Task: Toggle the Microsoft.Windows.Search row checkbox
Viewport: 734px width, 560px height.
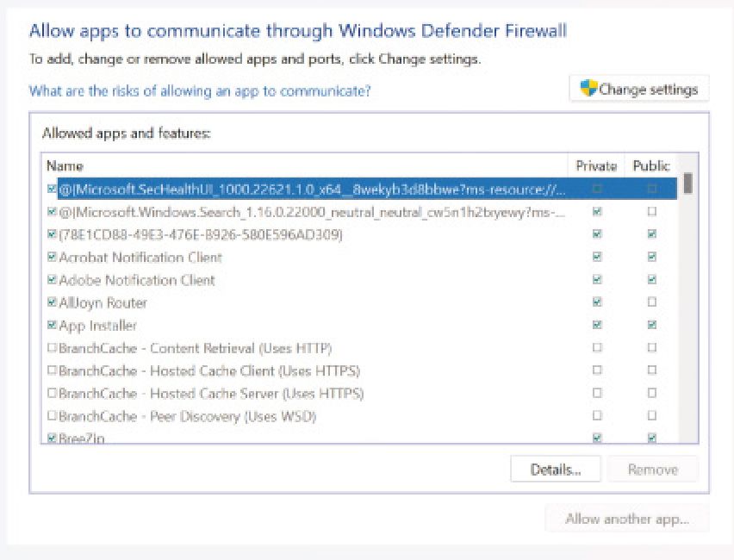Action: click(52, 212)
